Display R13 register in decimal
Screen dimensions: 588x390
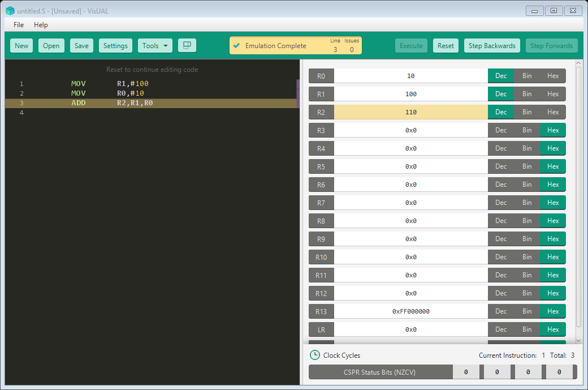pyautogui.click(x=501, y=311)
